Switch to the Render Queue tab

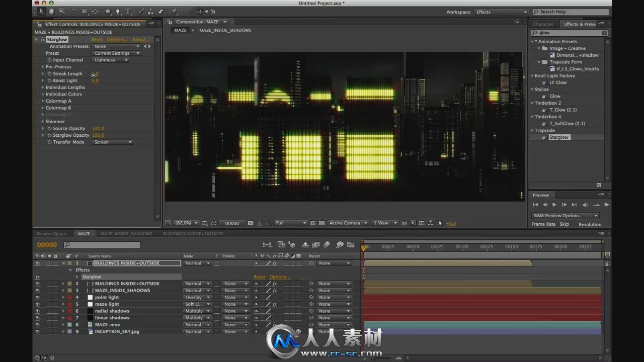coord(52,233)
